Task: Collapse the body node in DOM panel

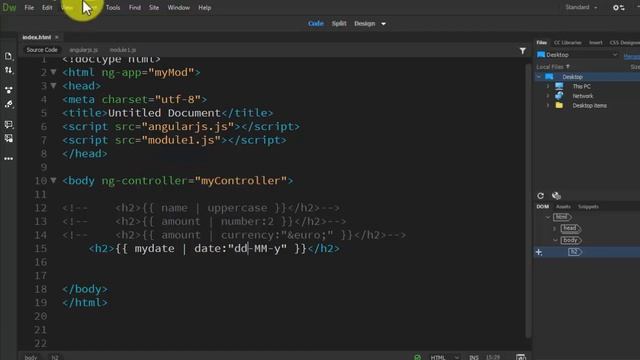Action: tap(555, 240)
